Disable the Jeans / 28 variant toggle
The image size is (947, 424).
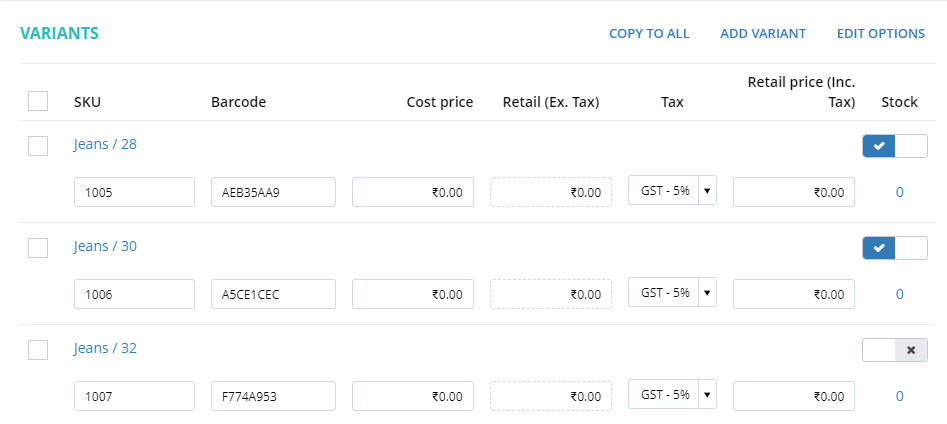click(x=894, y=146)
